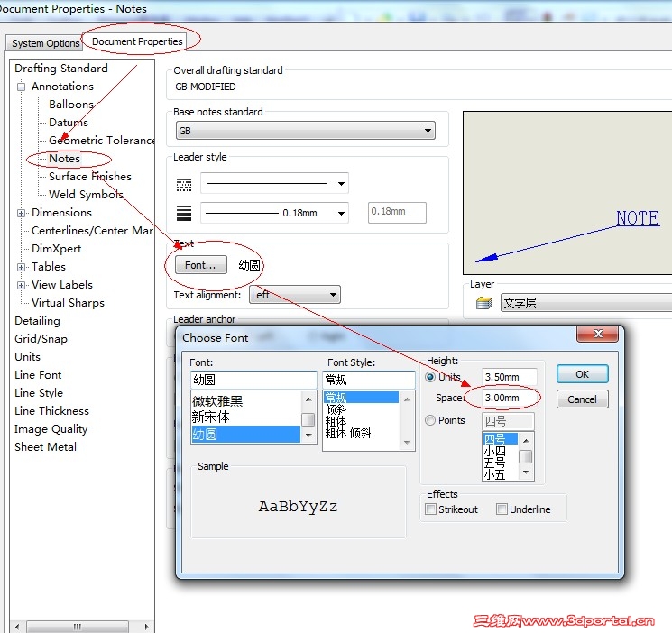This screenshot has height=633, width=672.
Task: Open the Base notes standard GB dropdown
Action: tap(306, 131)
